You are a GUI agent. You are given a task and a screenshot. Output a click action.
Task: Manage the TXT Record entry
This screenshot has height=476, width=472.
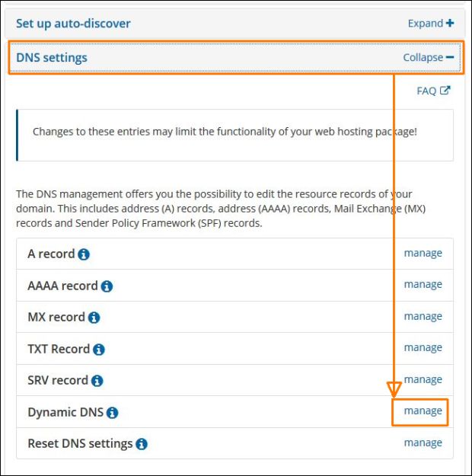click(423, 347)
